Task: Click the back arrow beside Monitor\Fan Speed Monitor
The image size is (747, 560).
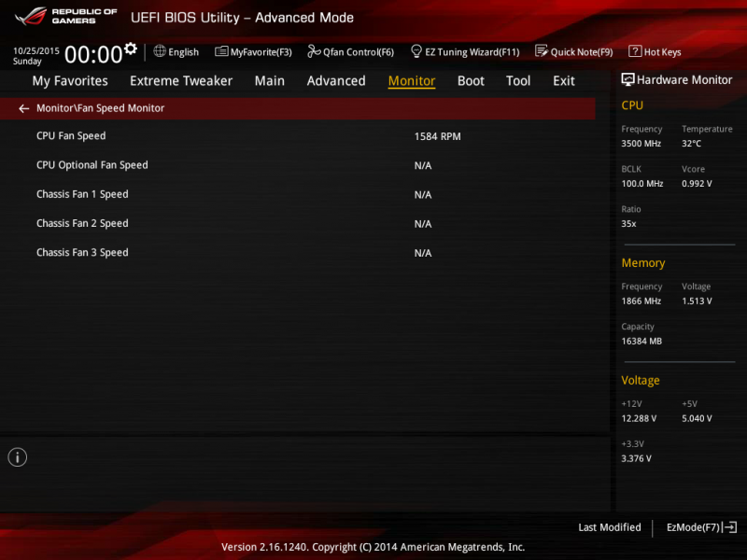Action: tap(24, 109)
